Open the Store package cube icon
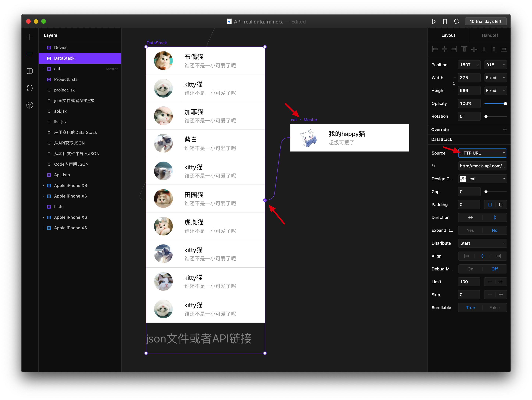Screen dimensions: 532x400 click(30, 105)
